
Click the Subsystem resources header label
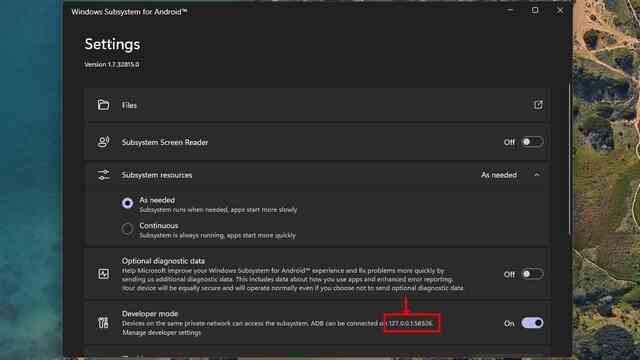(157, 175)
